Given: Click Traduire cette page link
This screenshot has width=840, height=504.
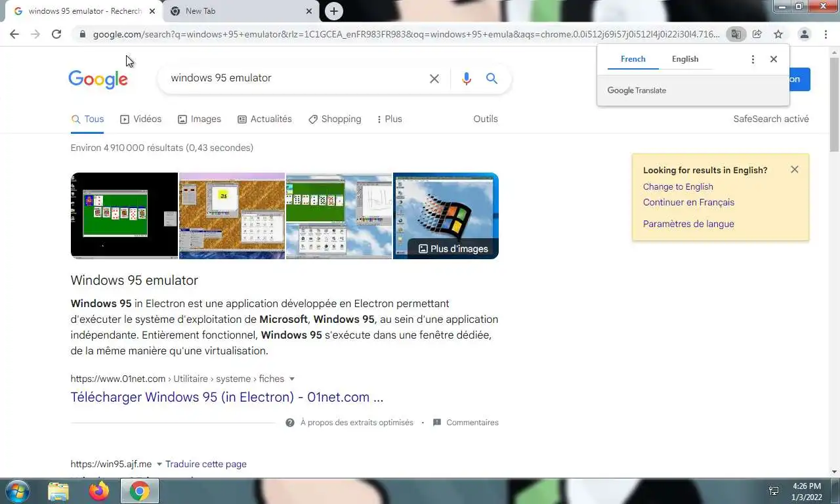Looking at the screenshot, I should coord(206,464).
